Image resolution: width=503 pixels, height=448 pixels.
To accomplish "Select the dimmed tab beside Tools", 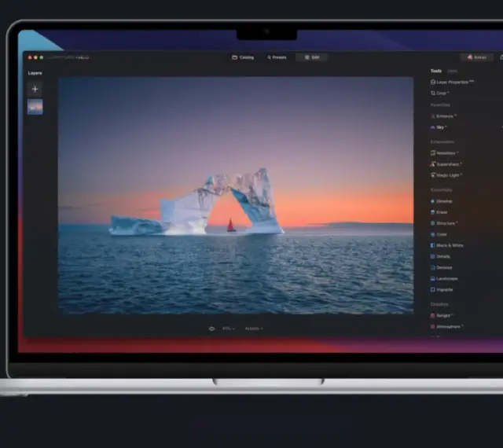I will pos(453,71).
